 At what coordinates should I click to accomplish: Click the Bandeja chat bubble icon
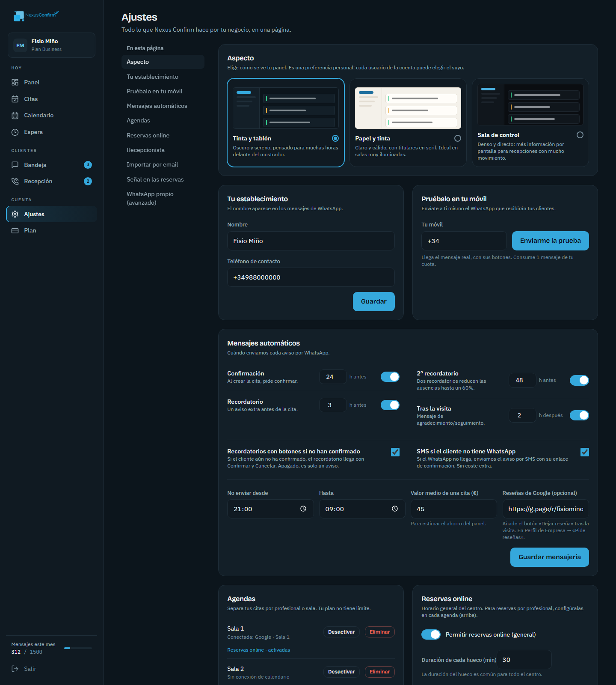15,165
